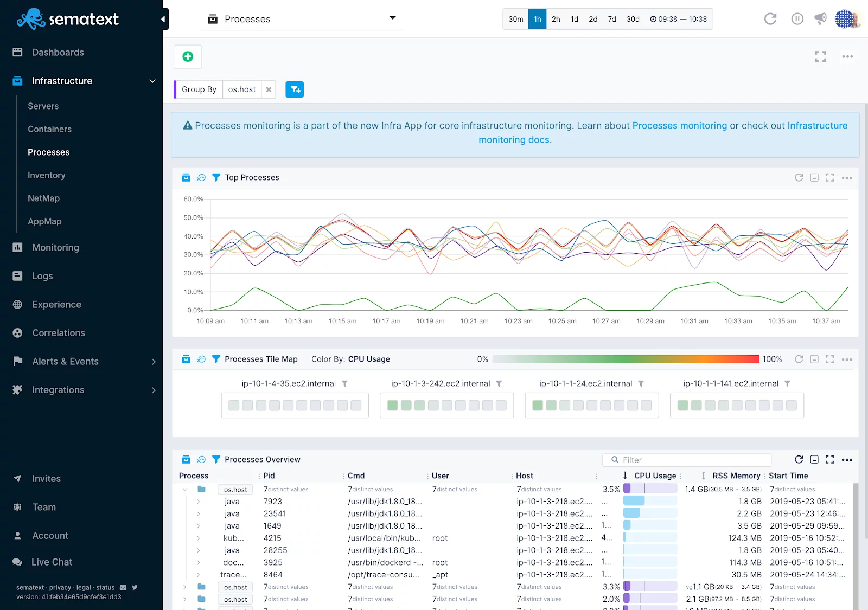Click the megaphone announcements icon

(x=820, y=19)
